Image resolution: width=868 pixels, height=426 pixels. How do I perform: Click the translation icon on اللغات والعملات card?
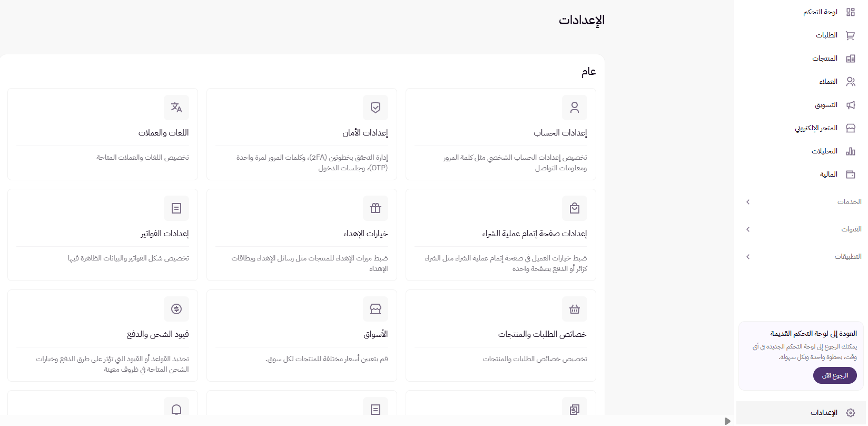176,108
